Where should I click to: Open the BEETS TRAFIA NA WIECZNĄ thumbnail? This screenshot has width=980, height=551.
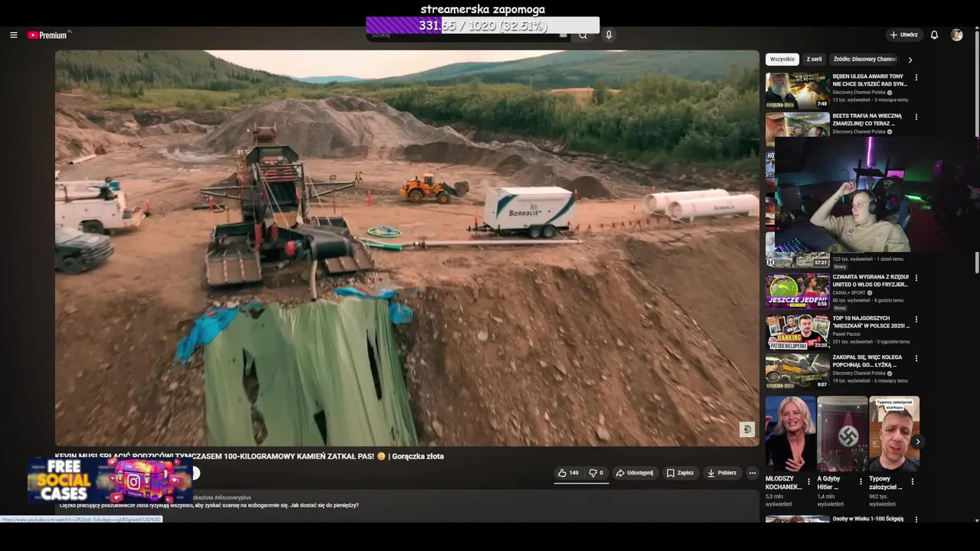797,125
